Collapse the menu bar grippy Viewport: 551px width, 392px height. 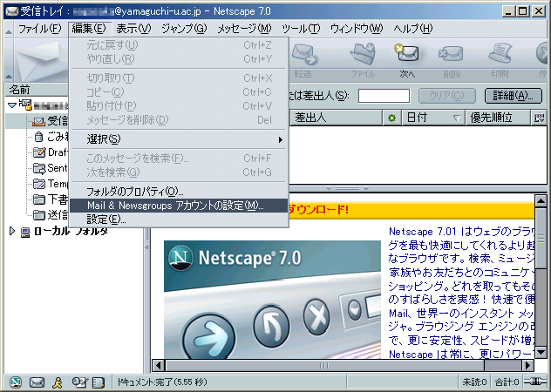[9, 29]
